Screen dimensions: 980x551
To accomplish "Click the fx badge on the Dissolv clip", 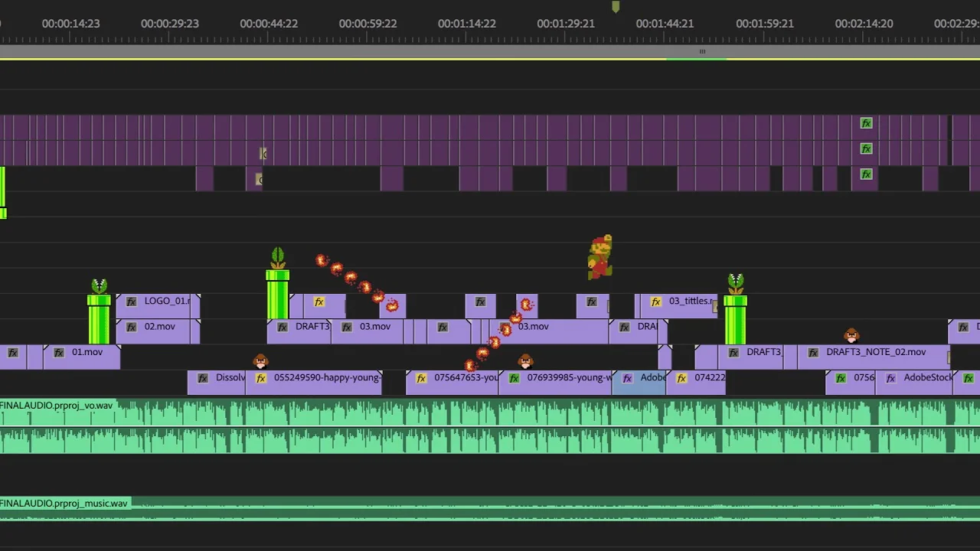I will (203, 378).
